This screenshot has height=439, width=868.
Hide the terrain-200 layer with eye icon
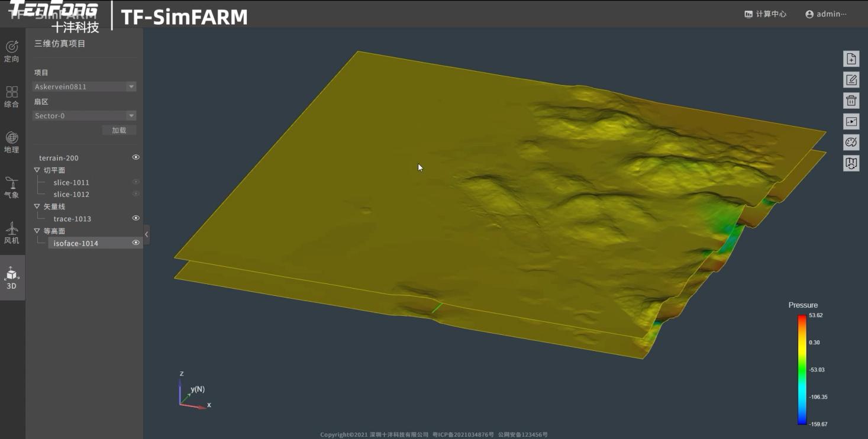point(135,157)
